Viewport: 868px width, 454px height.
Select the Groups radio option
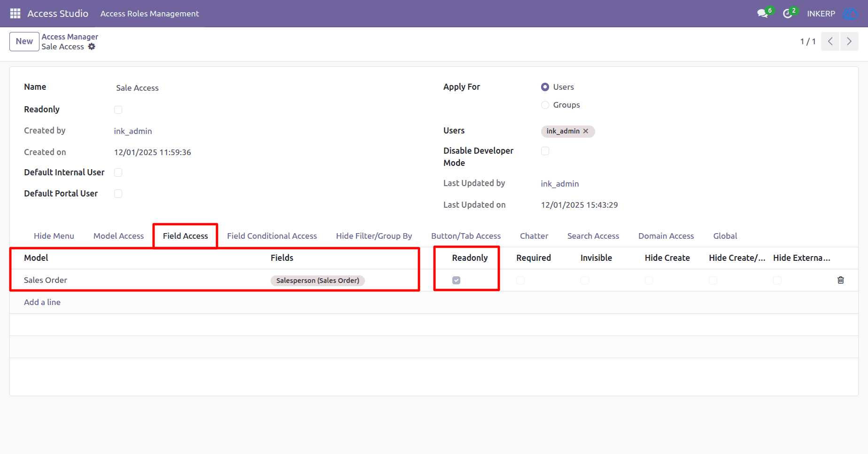pyautogui.click(x=545, y=105)
